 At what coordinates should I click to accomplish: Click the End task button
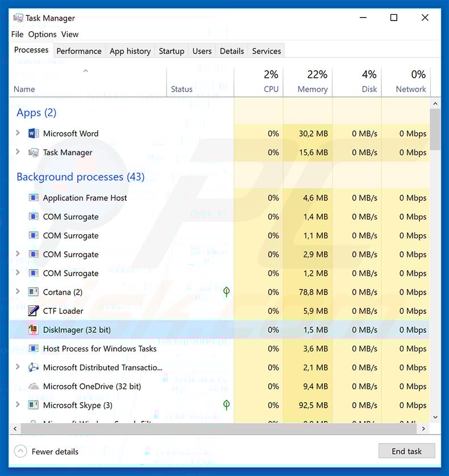pyautogui.click(x=406, y=451)
